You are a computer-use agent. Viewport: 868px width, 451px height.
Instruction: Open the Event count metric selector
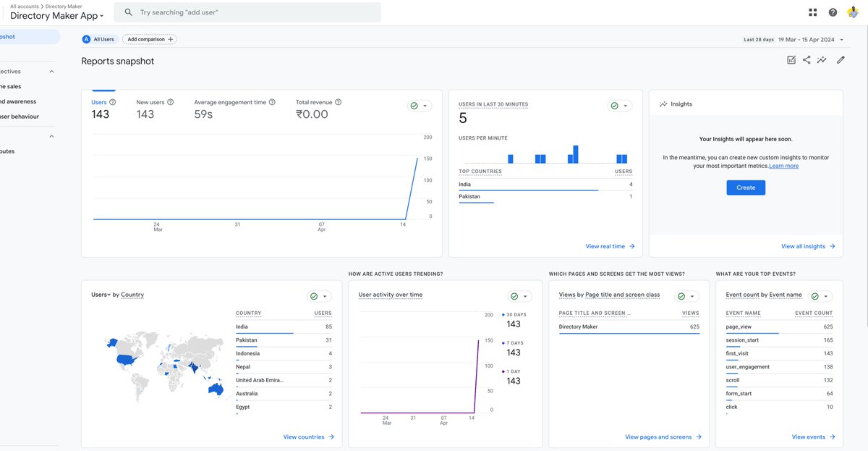click(x=743, y=295)
